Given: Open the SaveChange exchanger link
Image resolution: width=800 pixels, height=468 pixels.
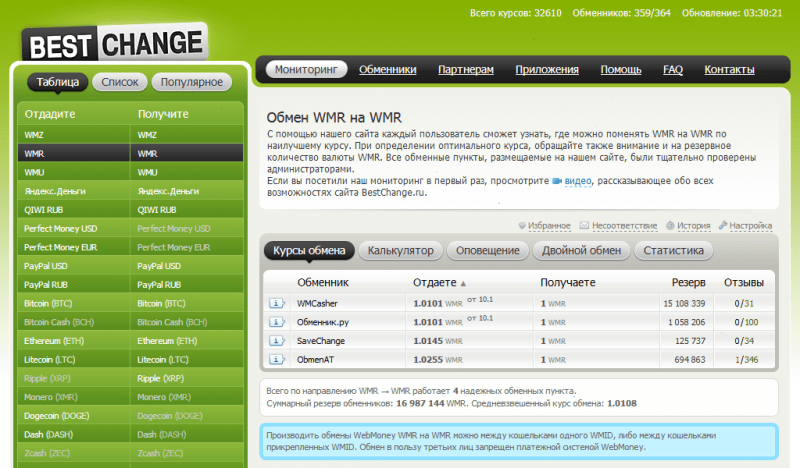Looking at the screenshot, I should point(321,341).
